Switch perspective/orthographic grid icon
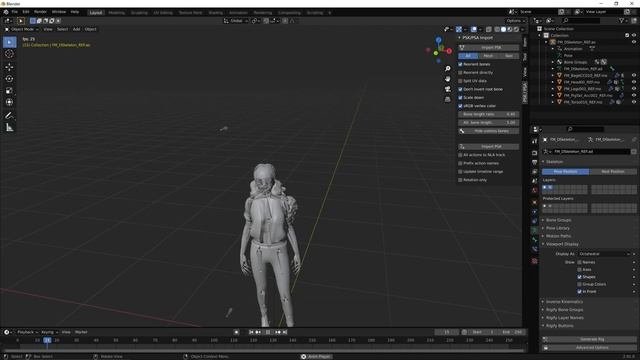 pyautogui.click(x=448, y=99)
